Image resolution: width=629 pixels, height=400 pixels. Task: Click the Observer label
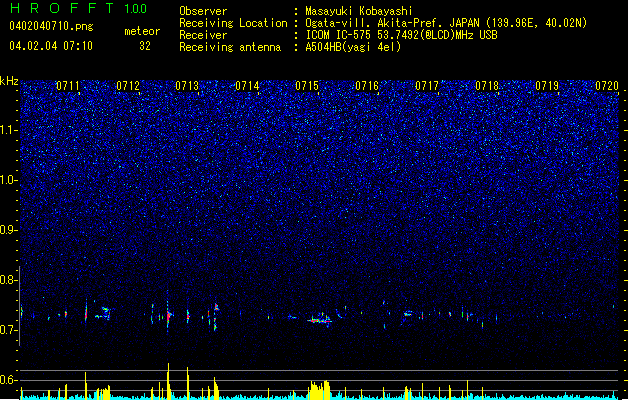tap(203, 11)
